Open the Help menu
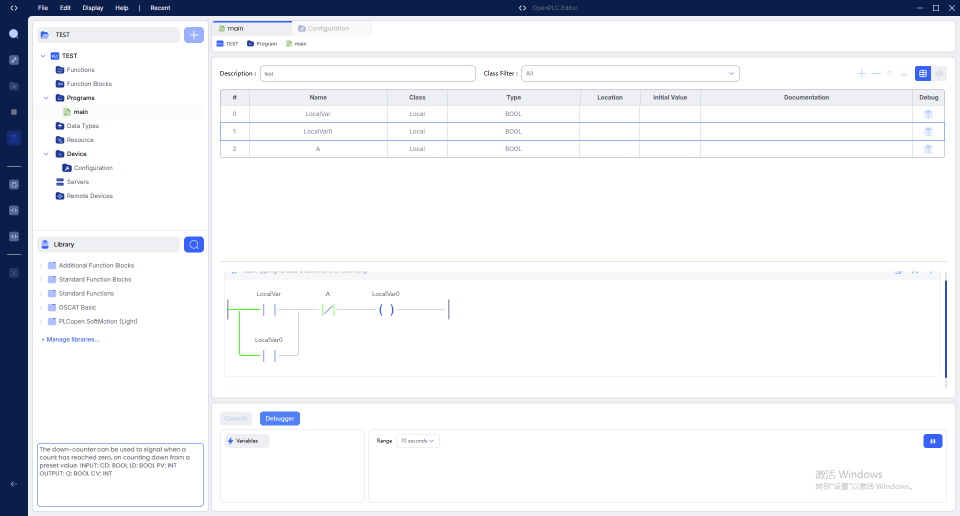The width and height of the screenshot is (960, 516). [122, 8]
